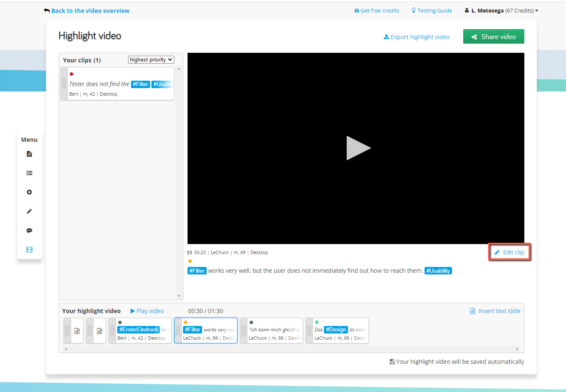Open the list icon in the side Menu
The height and width of the screenshot is (392, 566).
coord(29,173)
